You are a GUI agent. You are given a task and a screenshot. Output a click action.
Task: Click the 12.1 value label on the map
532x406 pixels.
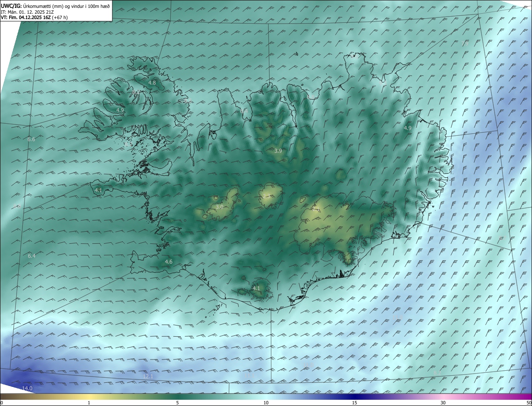(x=148, y=377)
